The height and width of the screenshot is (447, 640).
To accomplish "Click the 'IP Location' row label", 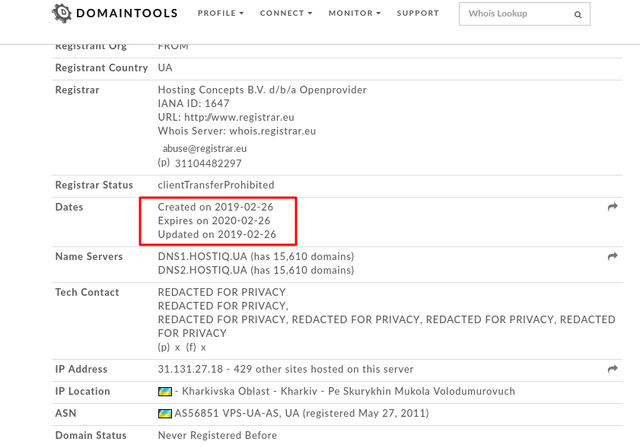I will click(82, 391).
